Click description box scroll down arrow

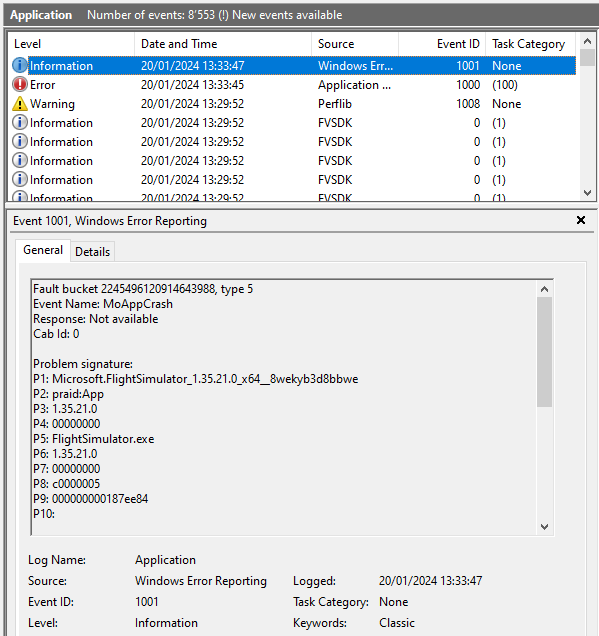544,526
